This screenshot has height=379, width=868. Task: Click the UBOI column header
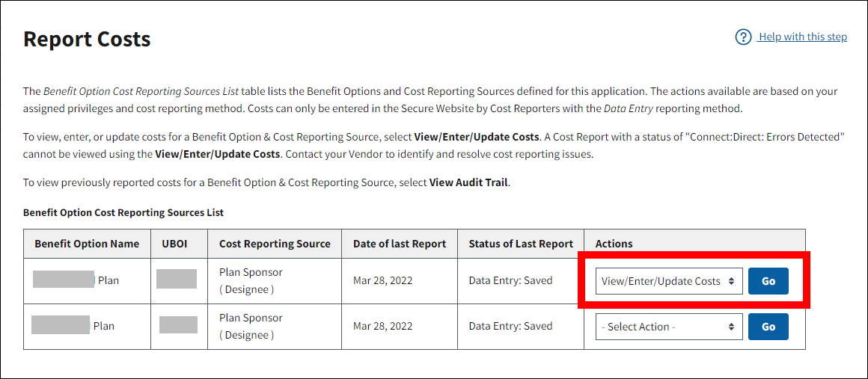pos(179,244)
